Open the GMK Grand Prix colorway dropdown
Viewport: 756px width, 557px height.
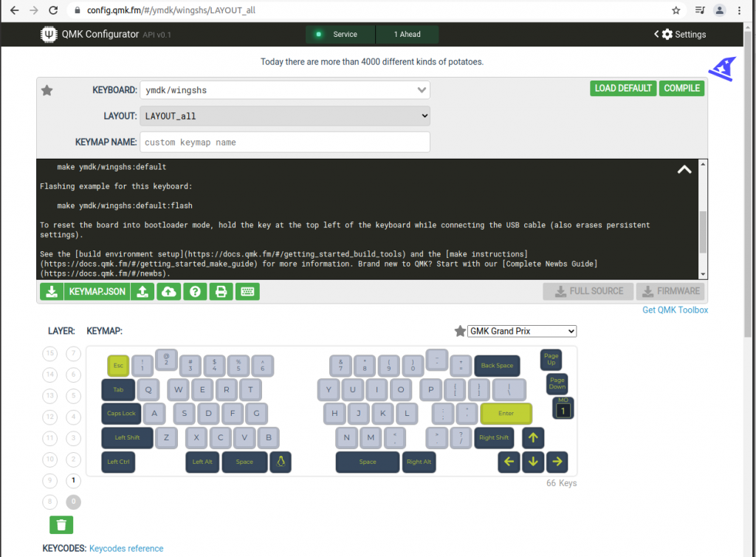[522, 331]
